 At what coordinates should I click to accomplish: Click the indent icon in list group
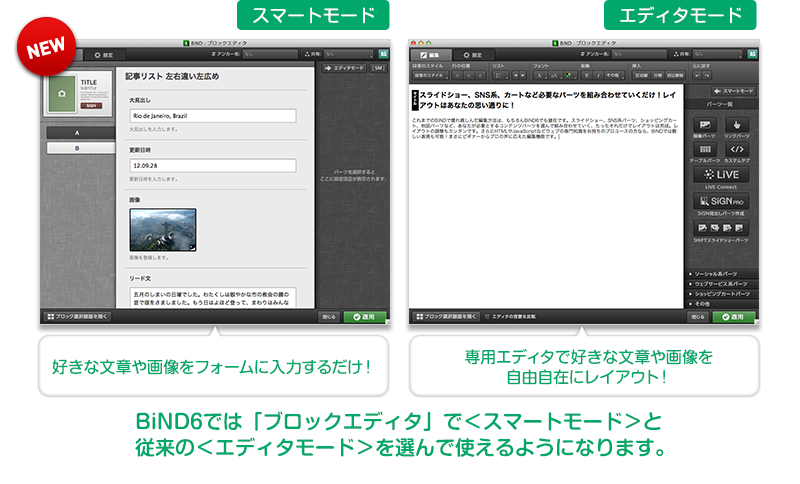[522, 75]
